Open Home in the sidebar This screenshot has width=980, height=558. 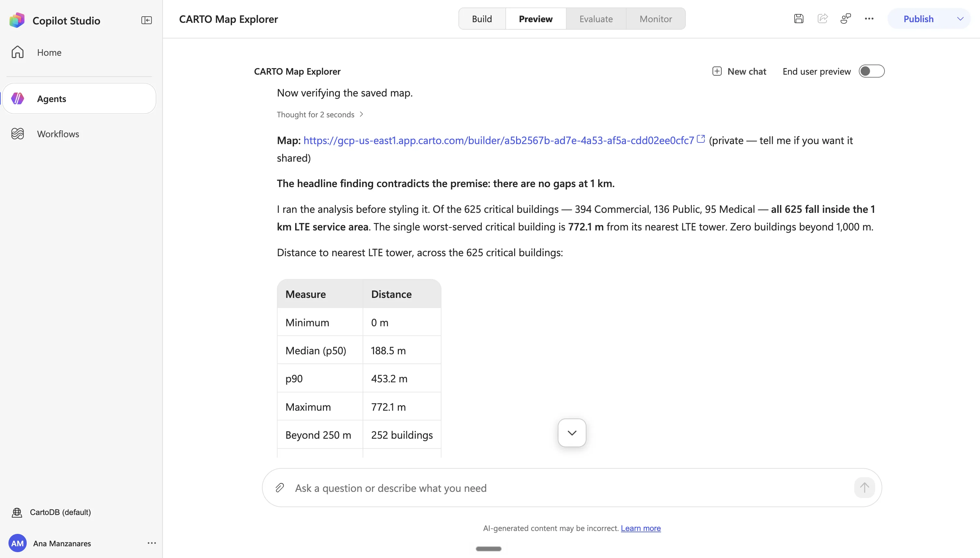(79, 52)
